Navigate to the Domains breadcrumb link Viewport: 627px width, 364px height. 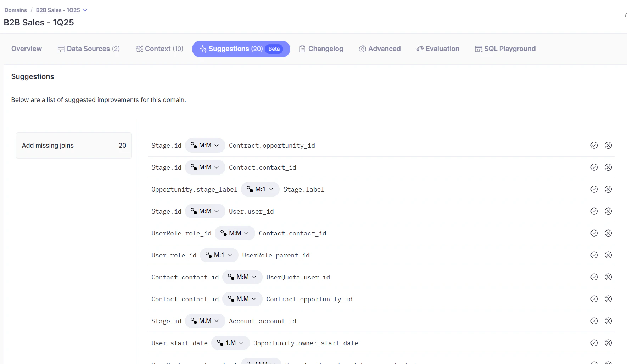coord(16,10)
